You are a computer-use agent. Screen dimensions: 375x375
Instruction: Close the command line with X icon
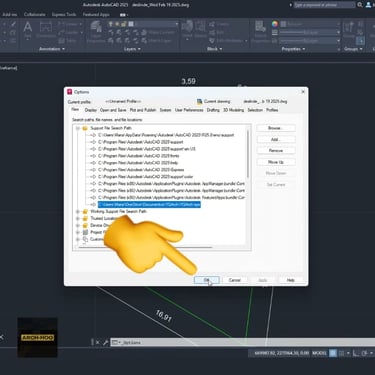tap(98, 342)
